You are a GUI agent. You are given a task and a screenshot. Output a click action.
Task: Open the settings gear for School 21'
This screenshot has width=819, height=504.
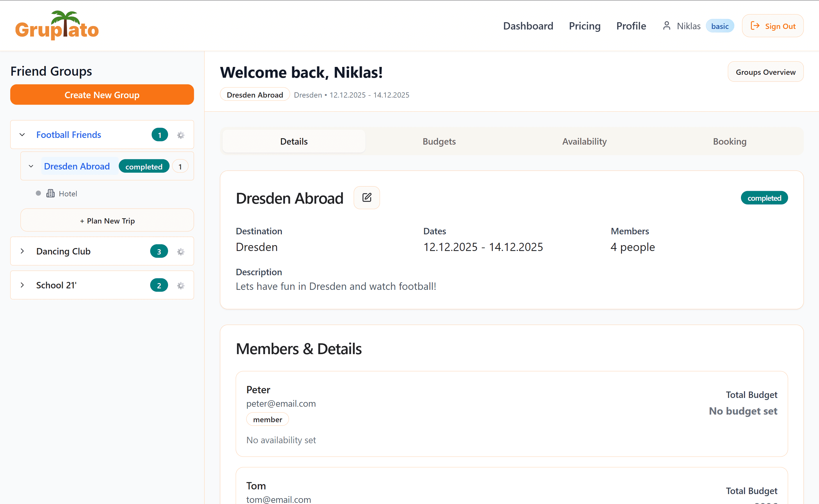180,285
